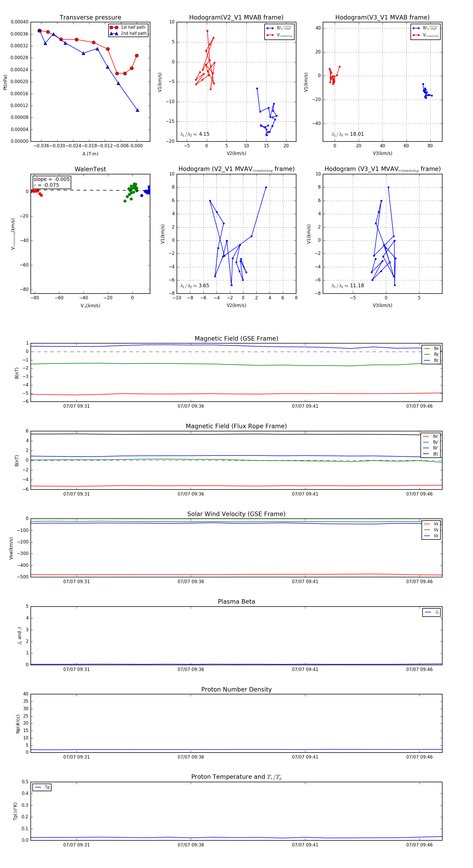Screen dimensions: 473x868
Task: Select the By legend entry in GSE magnetic field
Action: coord(431,355)
